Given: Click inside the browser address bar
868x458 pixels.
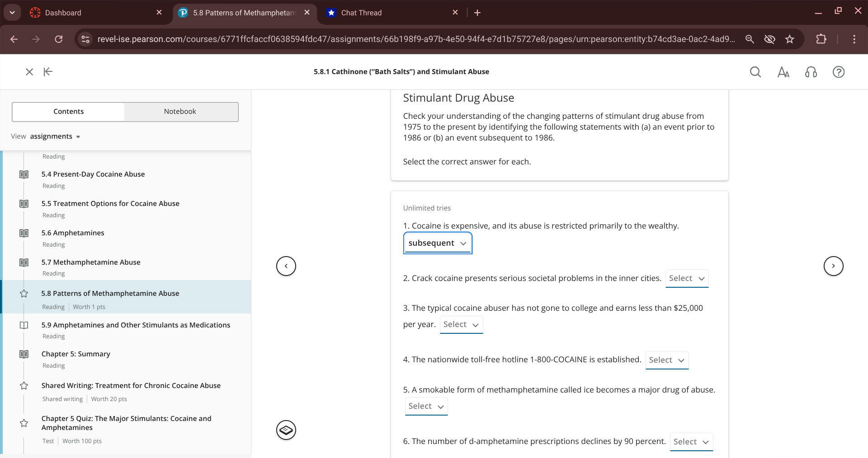Looking at the screenshot, I should point(316,39).
